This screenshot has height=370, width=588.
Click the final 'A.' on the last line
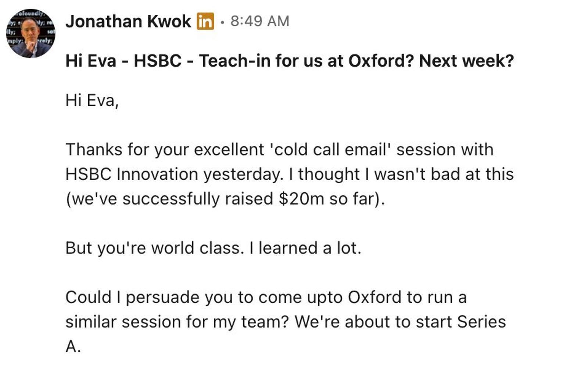click(73, 346)
